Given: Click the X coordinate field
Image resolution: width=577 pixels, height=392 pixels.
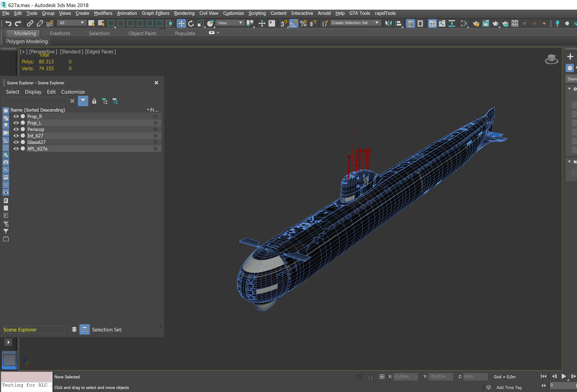Looking at the screenshot, I should click(405, 376).
